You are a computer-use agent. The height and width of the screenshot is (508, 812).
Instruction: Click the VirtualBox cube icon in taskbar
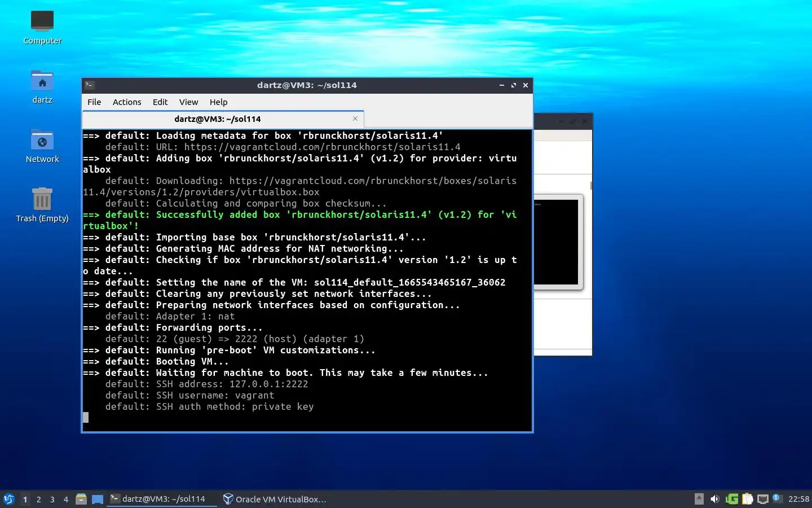pyautogui.click(x=228, y=499)
